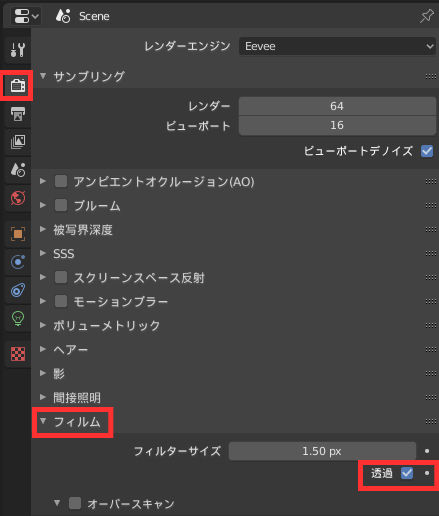Select the Render properties tab
Screen dimensions: 439x516
18,86
